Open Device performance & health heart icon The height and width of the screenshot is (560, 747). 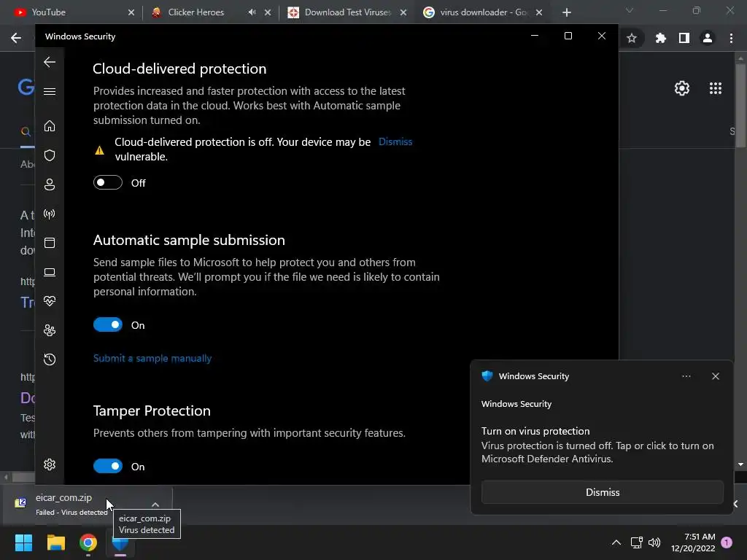(x=50, y=301)
